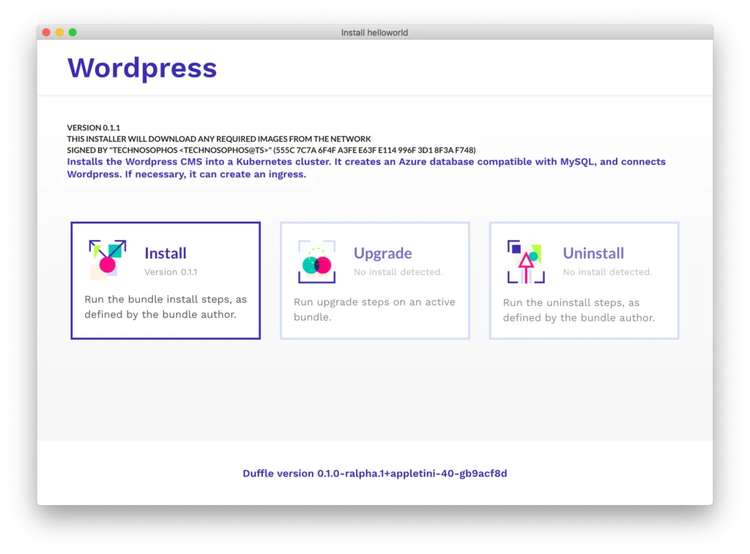Click the Duffle version text in footer
750x554 pixels.
pyautogui.click(x=374, y=474)
